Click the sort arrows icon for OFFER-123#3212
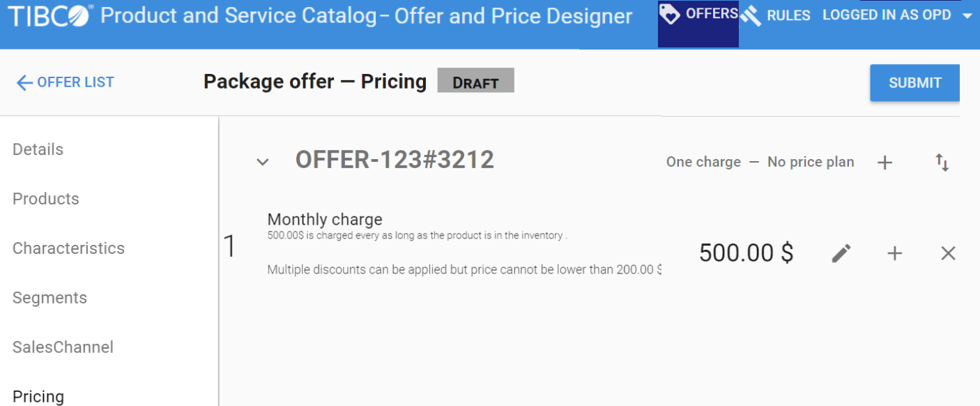The image size is (980, 406). pos(942,163)
